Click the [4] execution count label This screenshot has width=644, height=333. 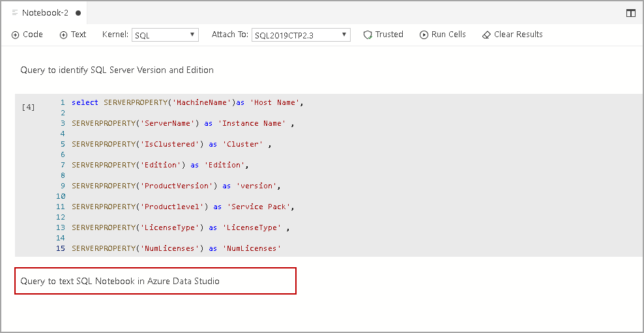tap(29, 107)
